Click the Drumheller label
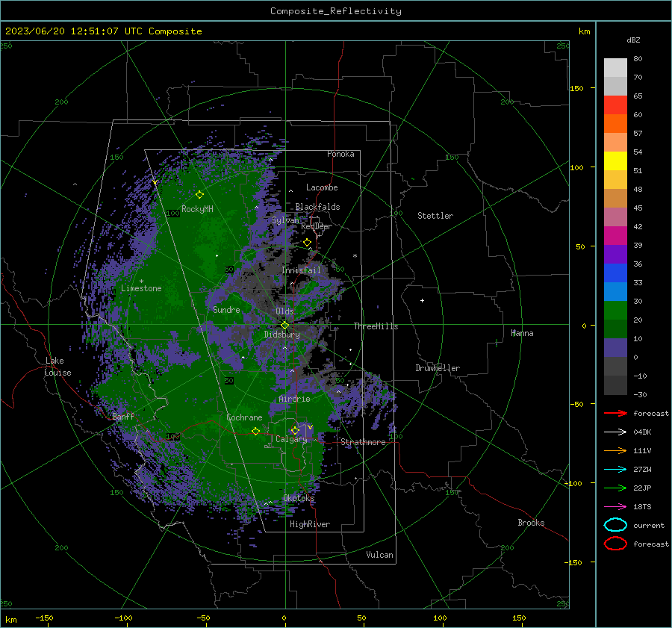The image size is (672, 628). [x=438, y=368]
